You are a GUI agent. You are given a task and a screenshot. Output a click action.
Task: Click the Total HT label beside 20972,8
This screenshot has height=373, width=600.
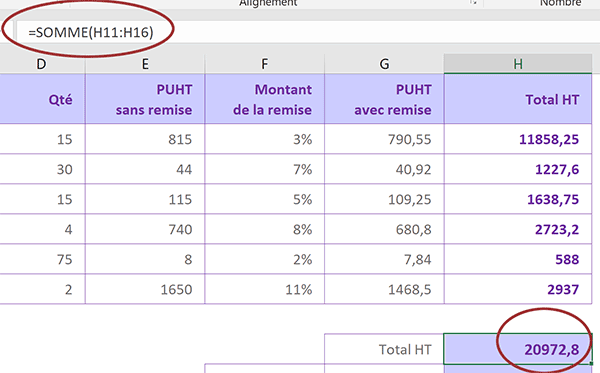click(x=384, y=349)
